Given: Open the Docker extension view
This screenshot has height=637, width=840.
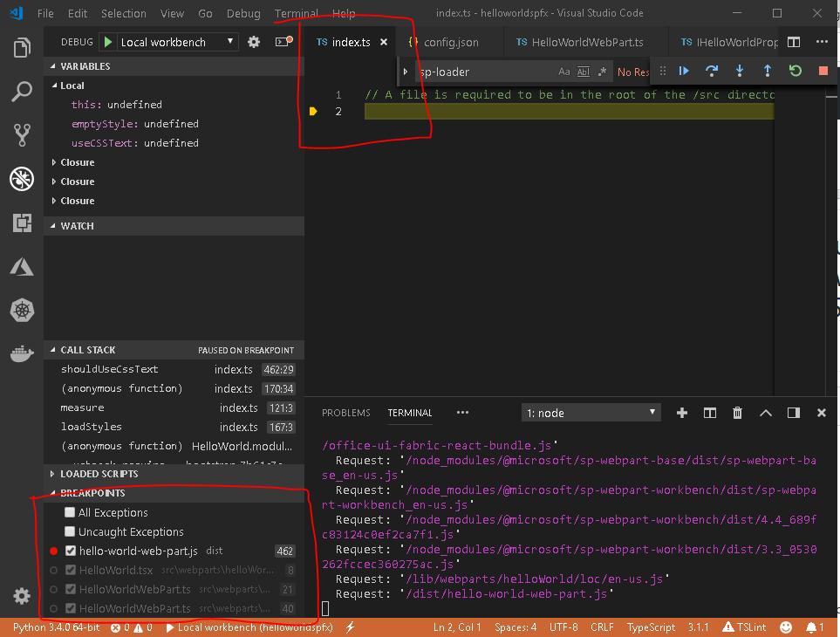Looking at the screenshot, I should click(22, 353).
